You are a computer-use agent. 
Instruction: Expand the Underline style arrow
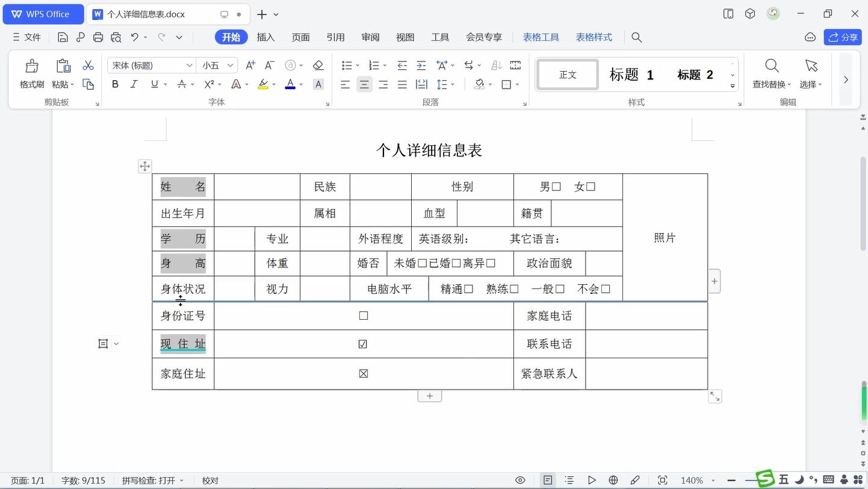click(164, 85)
